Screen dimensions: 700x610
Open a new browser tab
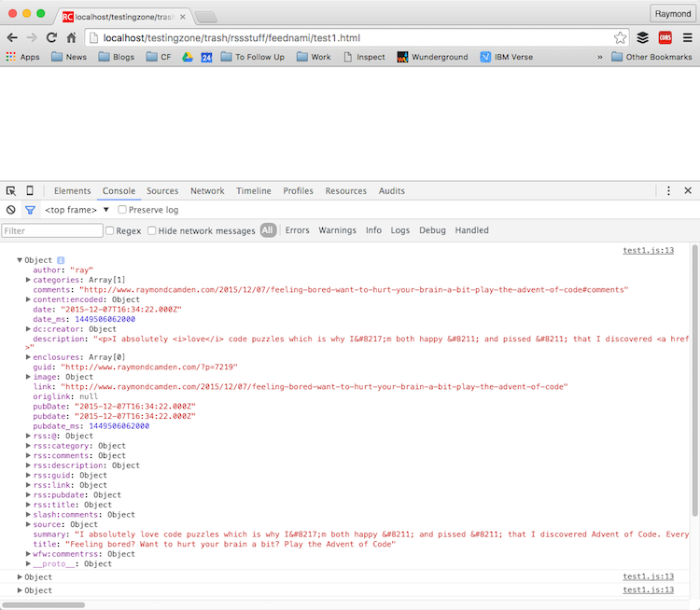206,17
